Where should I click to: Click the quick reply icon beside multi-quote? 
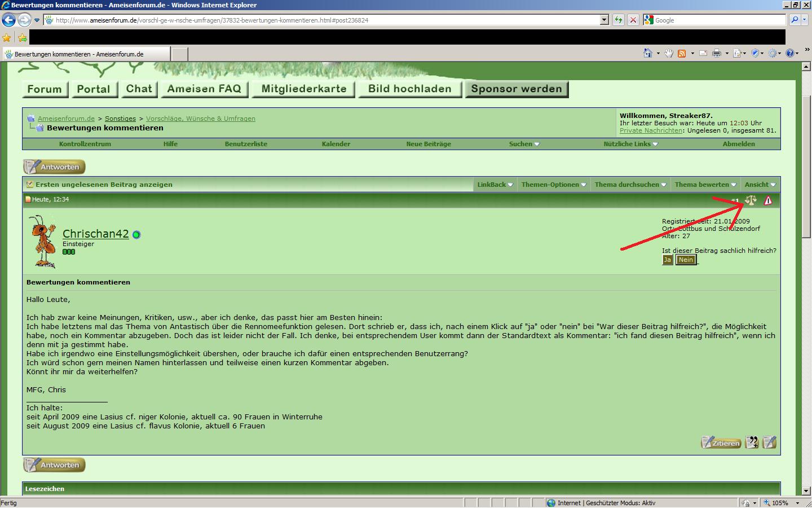click(x=769, y=443)
